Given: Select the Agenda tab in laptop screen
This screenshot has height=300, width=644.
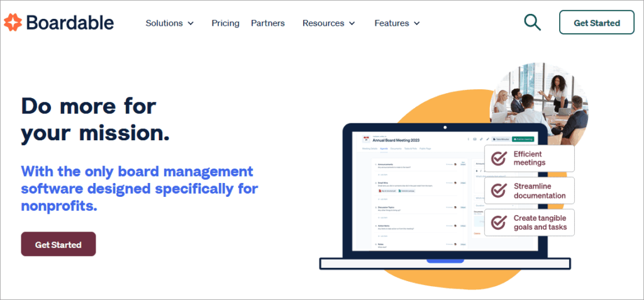Looking at the screenshot, I should [384, 148].
